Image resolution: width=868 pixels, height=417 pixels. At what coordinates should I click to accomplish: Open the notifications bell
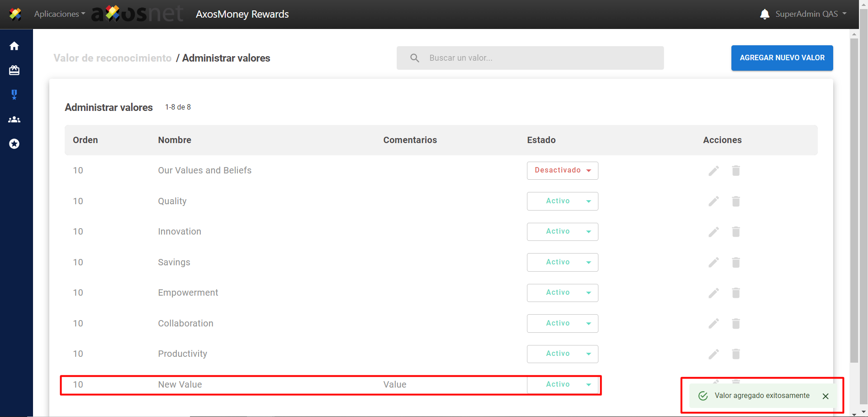point(764,14)
